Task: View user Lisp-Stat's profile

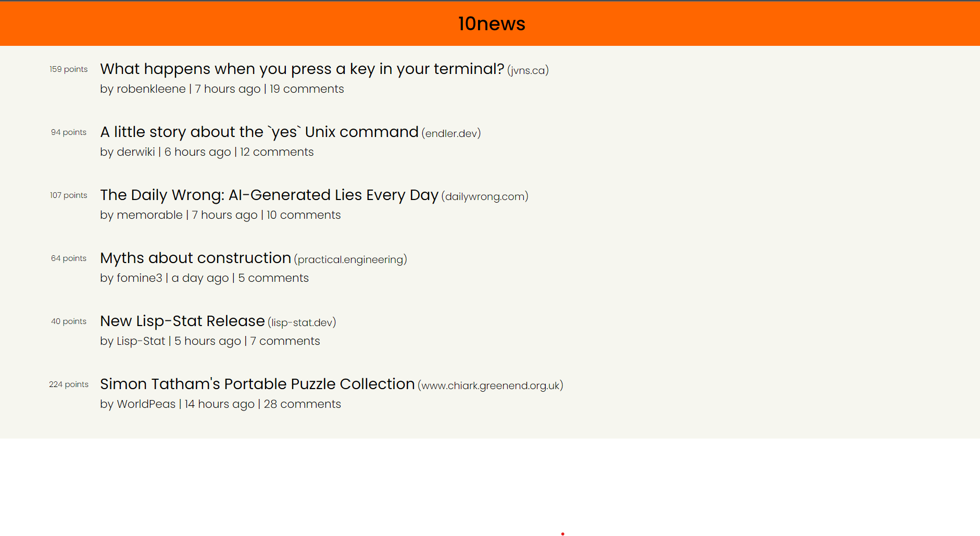Action: (141, 341)
